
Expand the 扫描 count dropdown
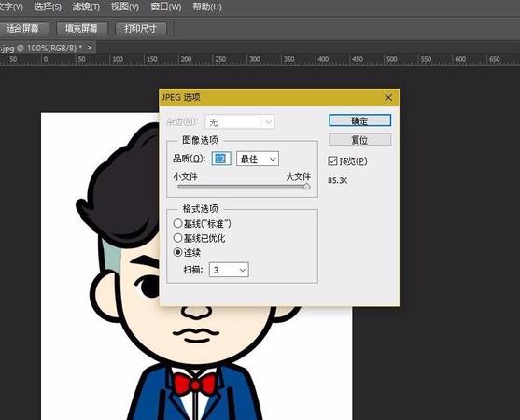click(x=229, y=270)
